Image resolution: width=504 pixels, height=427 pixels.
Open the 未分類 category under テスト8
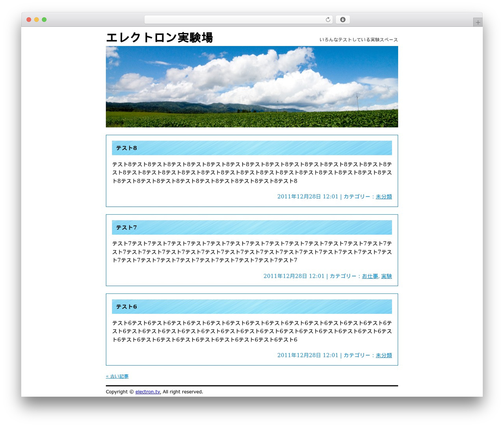(384, 197)
